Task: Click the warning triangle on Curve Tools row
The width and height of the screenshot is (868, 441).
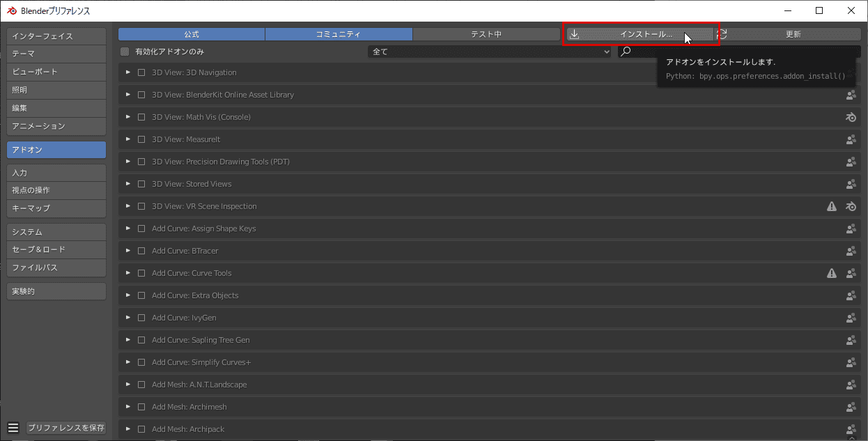Action: click(x=832, y=273)
